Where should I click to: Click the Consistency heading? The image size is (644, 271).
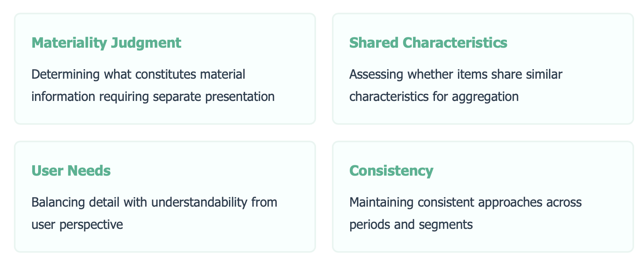[x=391, y=171]
